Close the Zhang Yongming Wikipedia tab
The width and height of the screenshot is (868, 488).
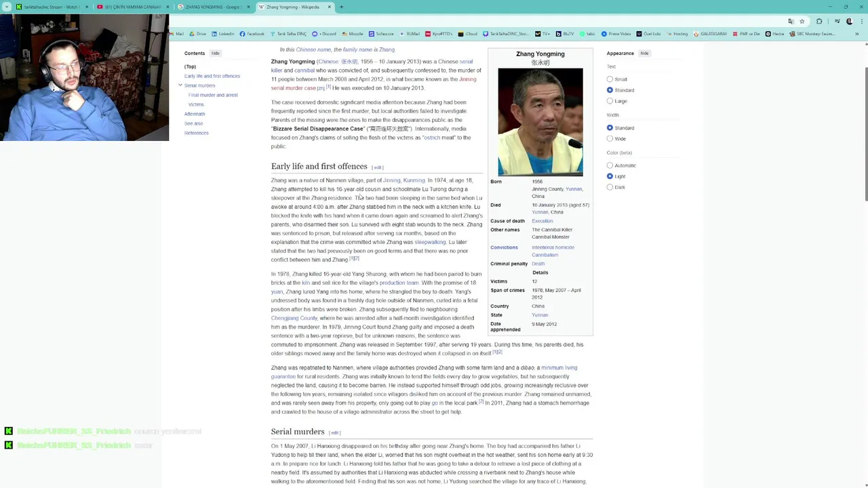330,7
